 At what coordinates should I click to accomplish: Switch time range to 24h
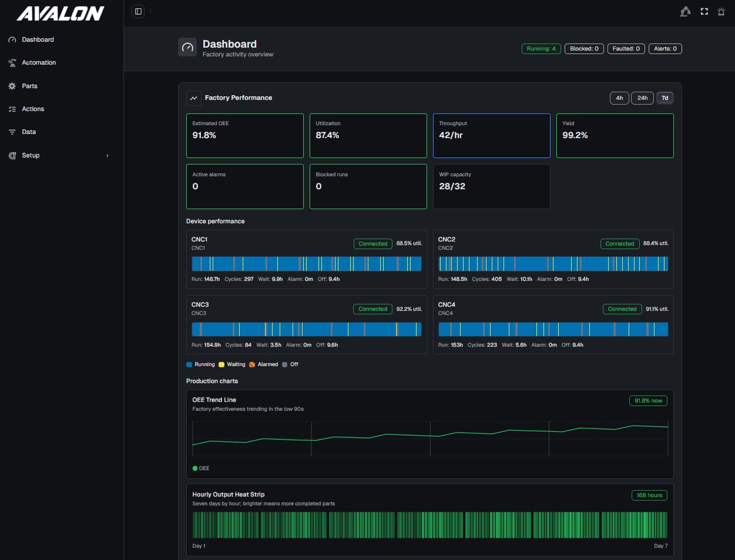[x=643, y=98]
